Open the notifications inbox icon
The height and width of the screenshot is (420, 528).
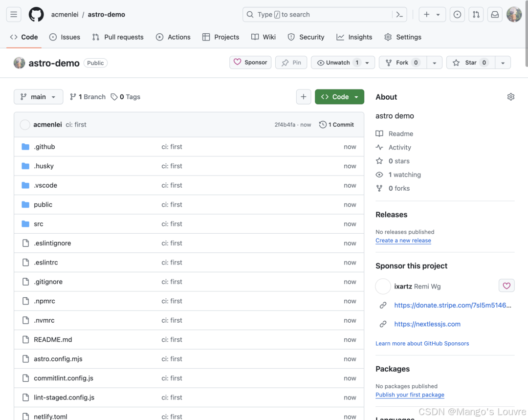495,15
